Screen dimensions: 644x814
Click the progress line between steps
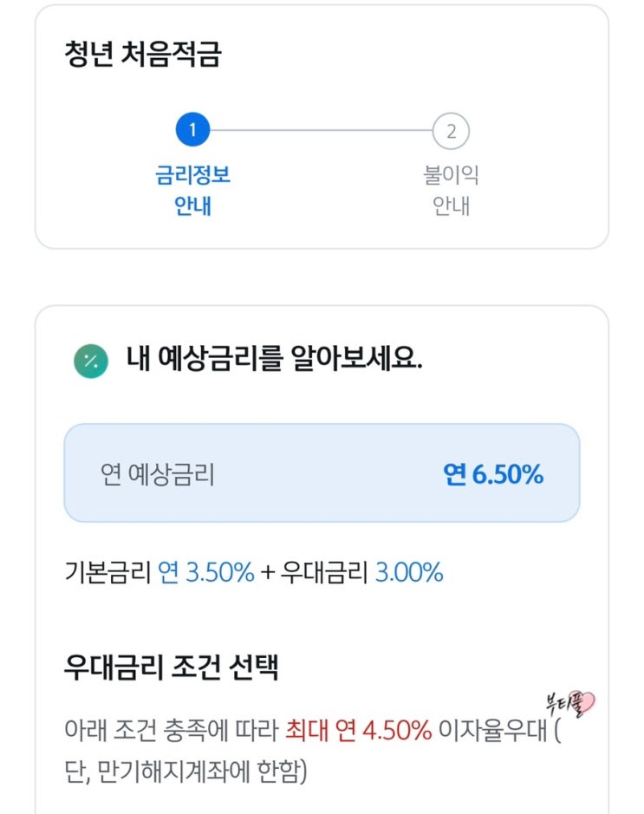pos(322,130)
